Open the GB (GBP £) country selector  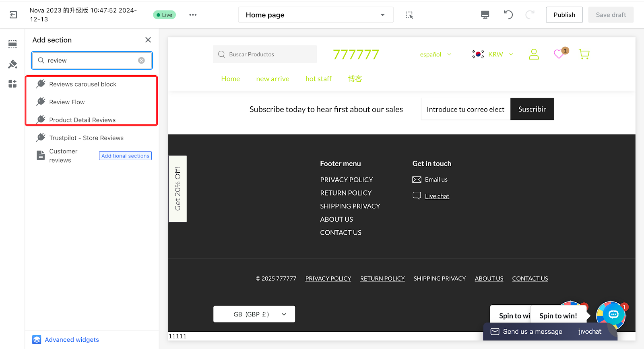click(254, 314)
